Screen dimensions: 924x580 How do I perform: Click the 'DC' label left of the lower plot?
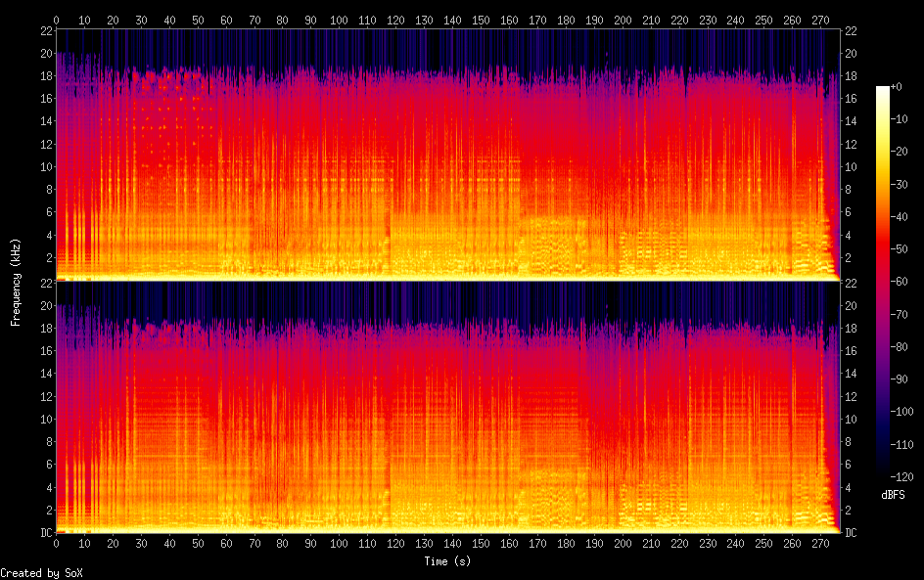46,533
